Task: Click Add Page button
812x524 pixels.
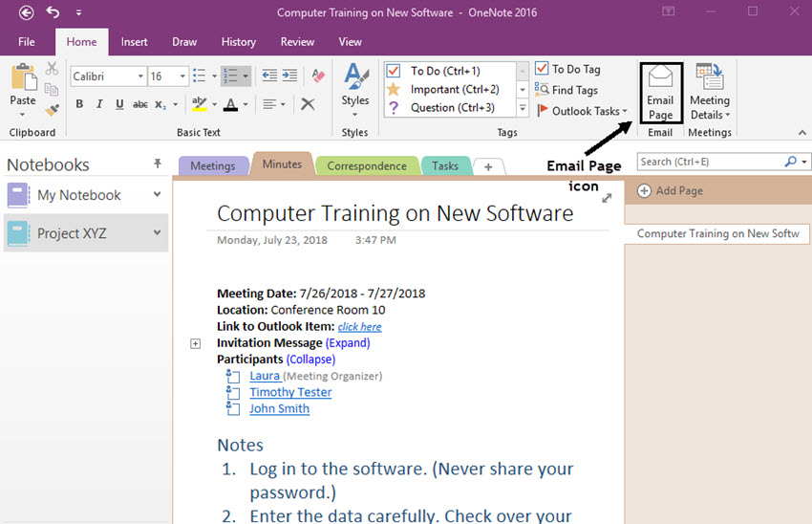Action: click(x=670, y=190)
